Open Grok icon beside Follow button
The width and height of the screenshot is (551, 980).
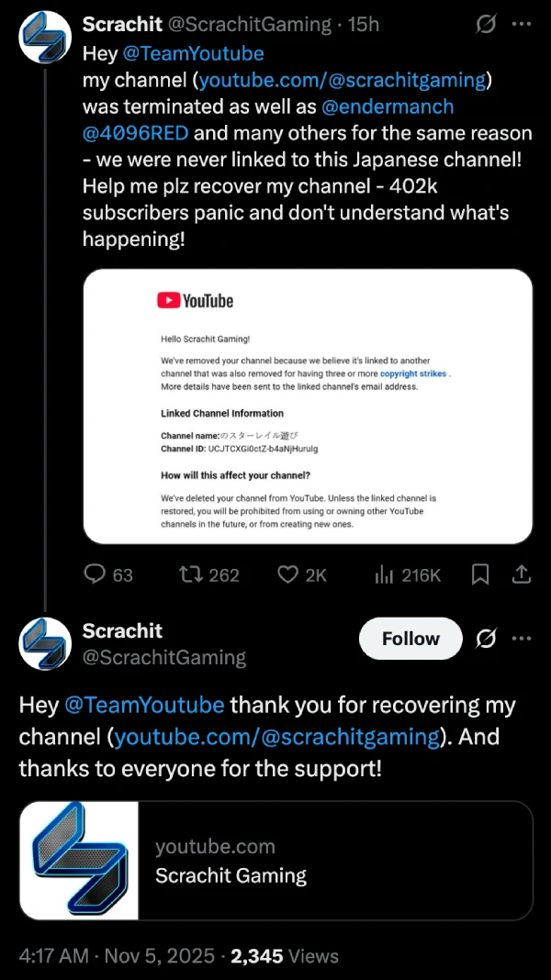487,639
